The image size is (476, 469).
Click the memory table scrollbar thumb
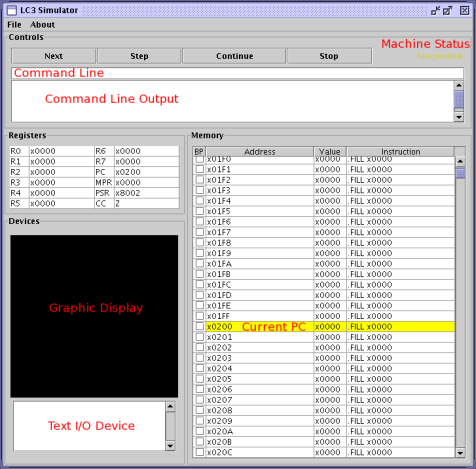460,173
